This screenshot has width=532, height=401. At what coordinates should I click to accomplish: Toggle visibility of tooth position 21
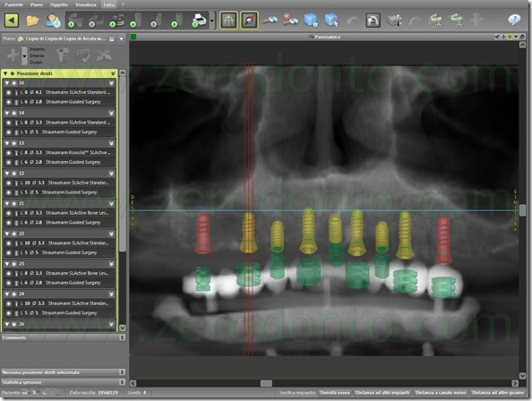click(14, 203)
